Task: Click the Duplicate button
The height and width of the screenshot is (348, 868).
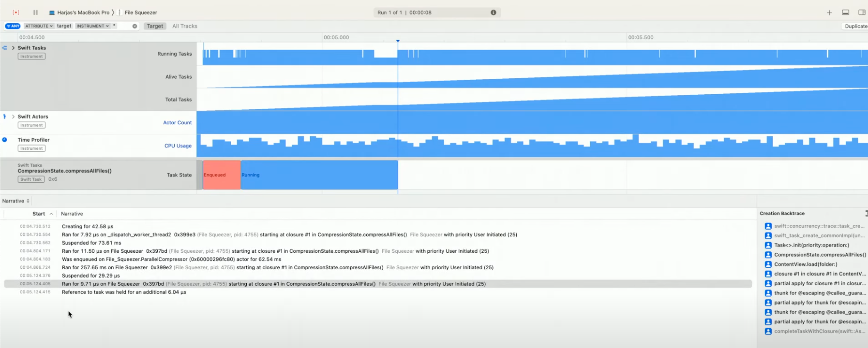Action: coord(855,26)
